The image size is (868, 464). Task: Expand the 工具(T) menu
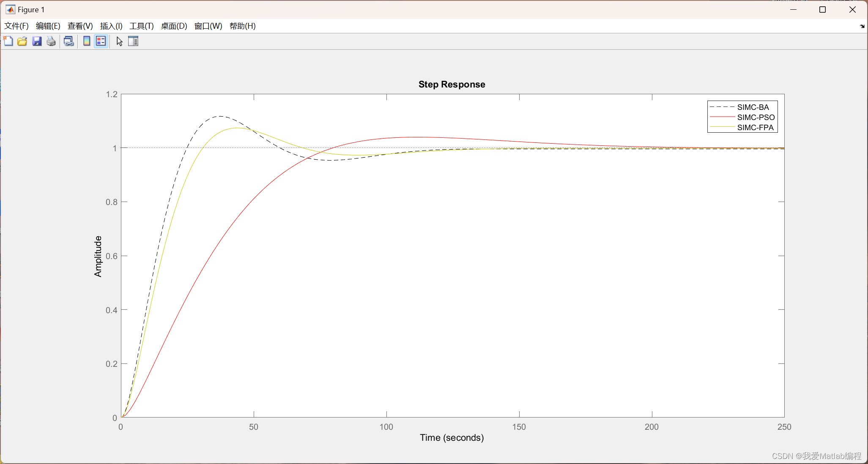[142, 26]
